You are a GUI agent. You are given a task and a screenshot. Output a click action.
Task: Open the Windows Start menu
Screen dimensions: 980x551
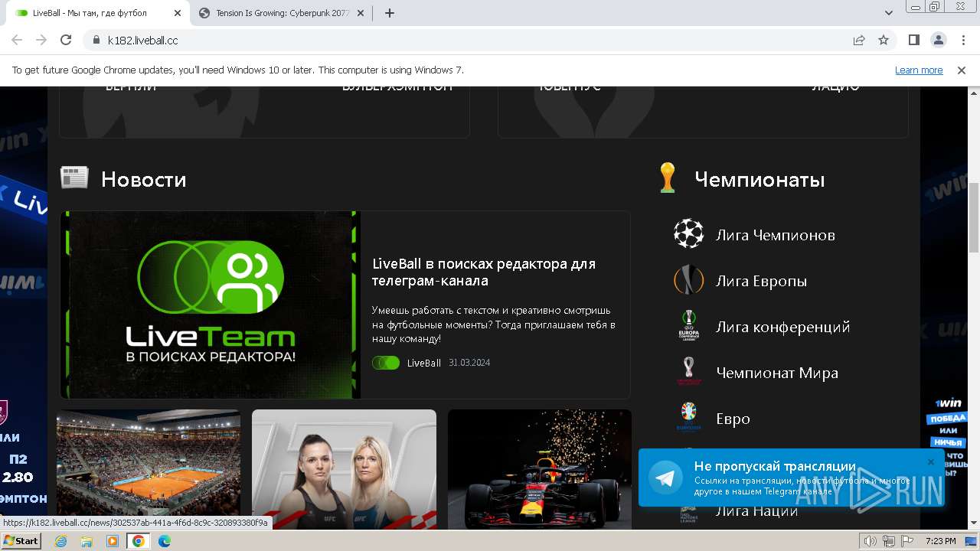click(21, 541)
